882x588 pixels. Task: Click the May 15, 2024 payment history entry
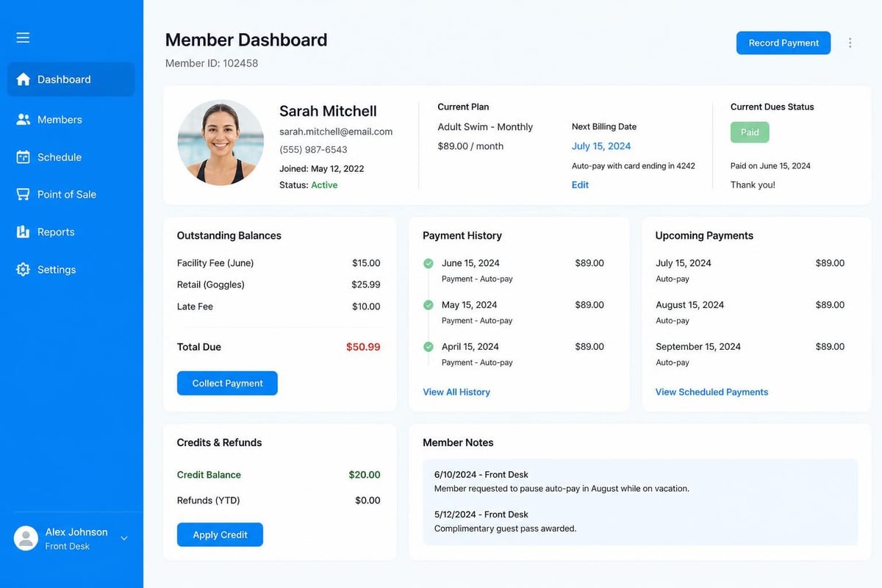pyautogui.click(x=514, y=312)
